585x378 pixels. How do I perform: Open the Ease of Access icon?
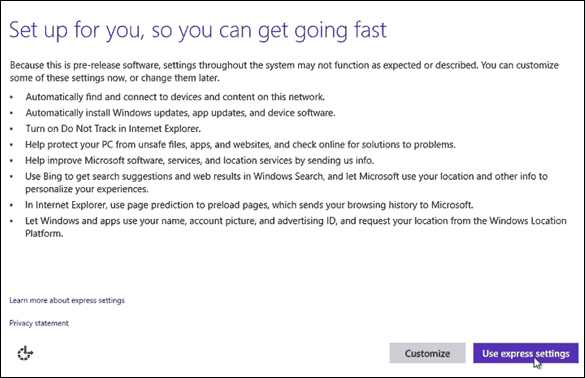coord(25,353)
